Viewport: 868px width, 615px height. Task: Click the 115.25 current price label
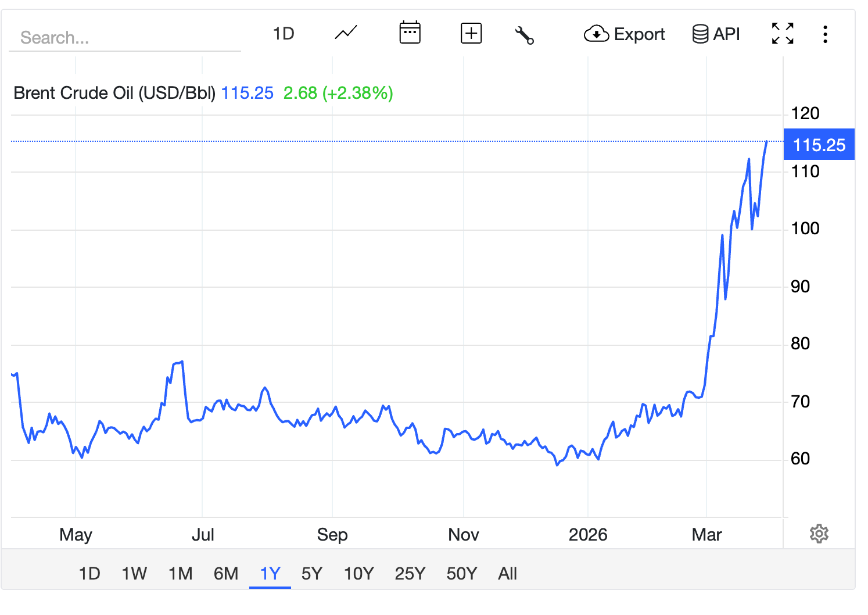[x=819, y=145]
